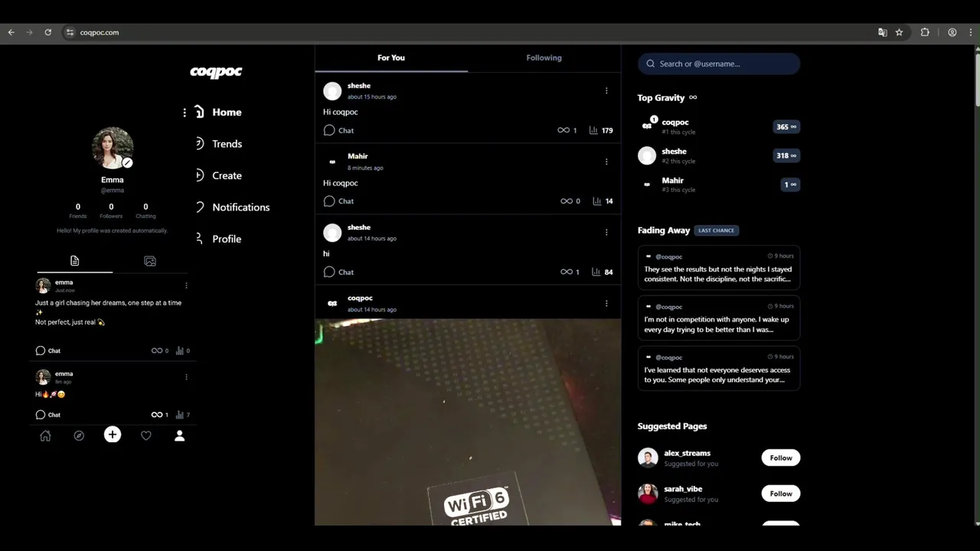Select the posts tab icon in profile
Image resolution: width=980 pixels, height=551 pixels.
74,261
